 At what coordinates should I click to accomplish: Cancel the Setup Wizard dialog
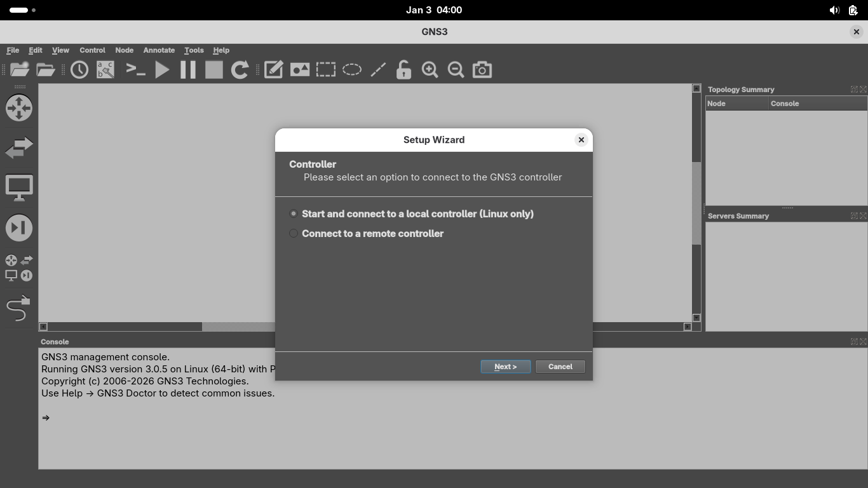560,367
